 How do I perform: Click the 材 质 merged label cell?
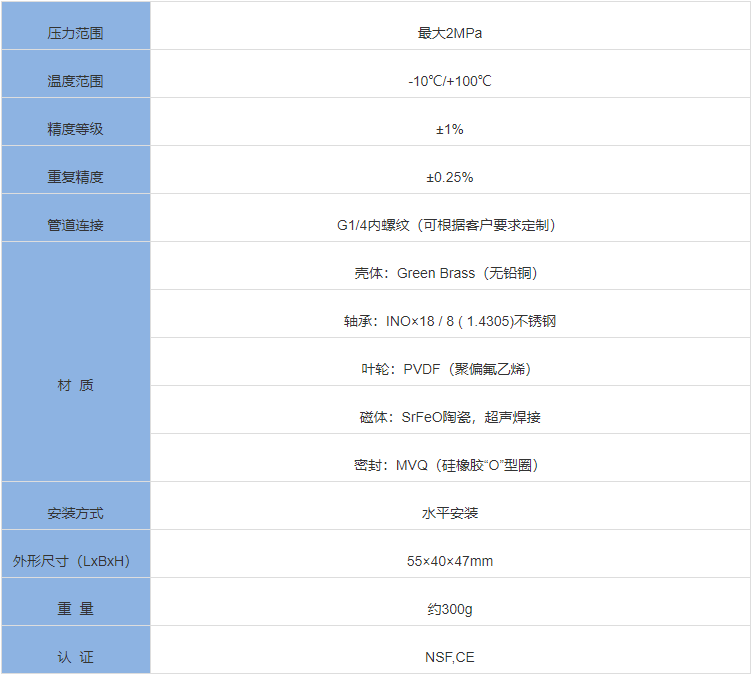[75, 385]
